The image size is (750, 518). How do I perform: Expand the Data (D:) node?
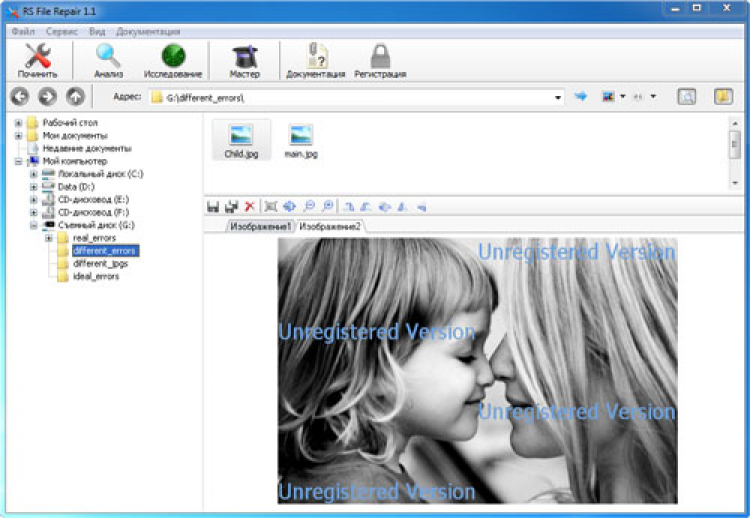point(33,187)
